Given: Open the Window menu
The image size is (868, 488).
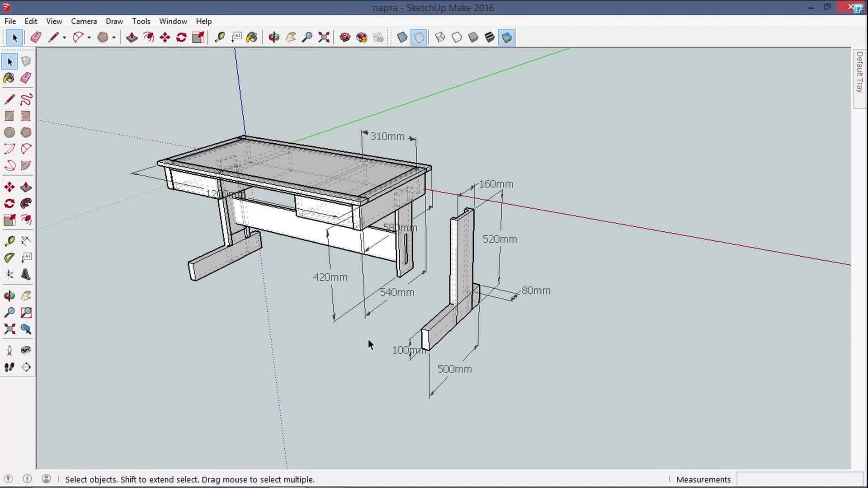Looking at the screenshot, I should 173,21.
